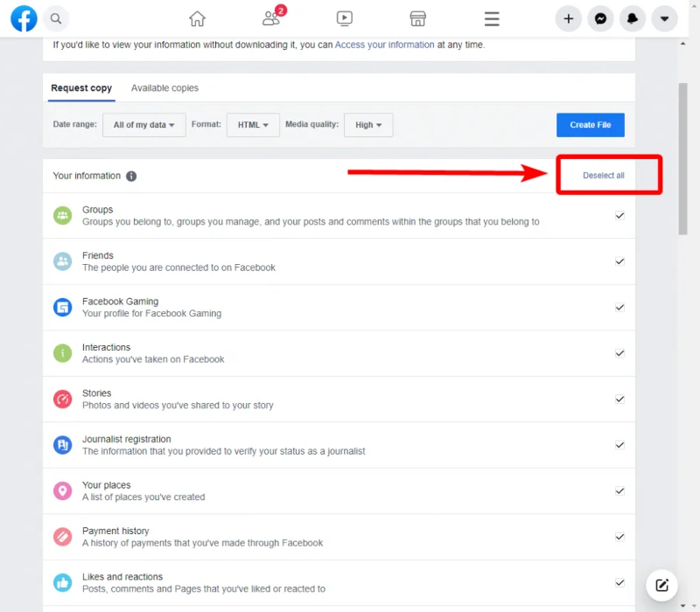Click the compose pencil icon
The image size is (700, 612).
tap(661, 585)
